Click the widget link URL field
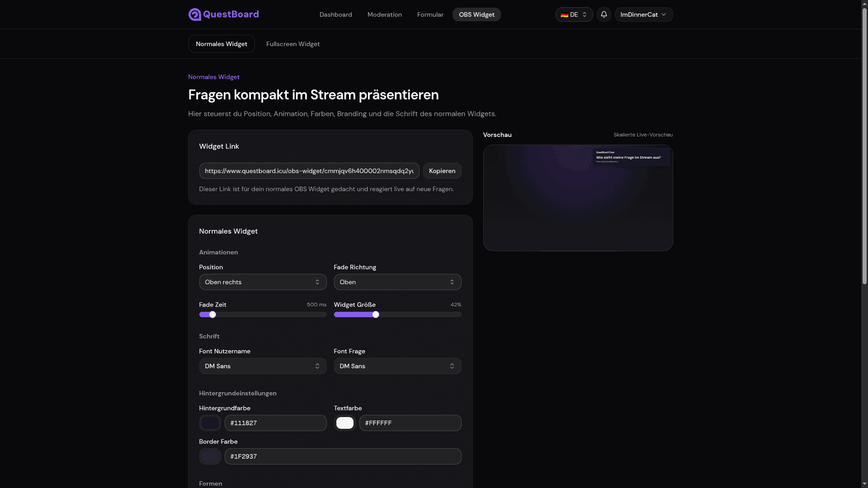This screenshot has width=868, height=488. coord(309,171)
